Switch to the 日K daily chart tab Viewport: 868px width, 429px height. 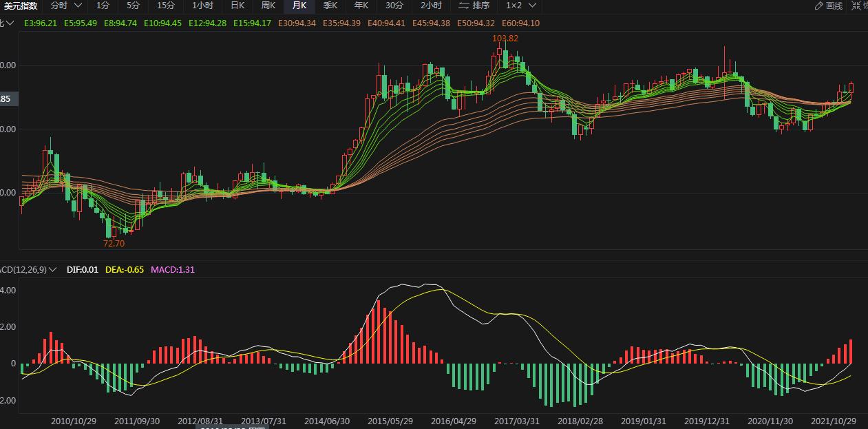tap(237, 6)
